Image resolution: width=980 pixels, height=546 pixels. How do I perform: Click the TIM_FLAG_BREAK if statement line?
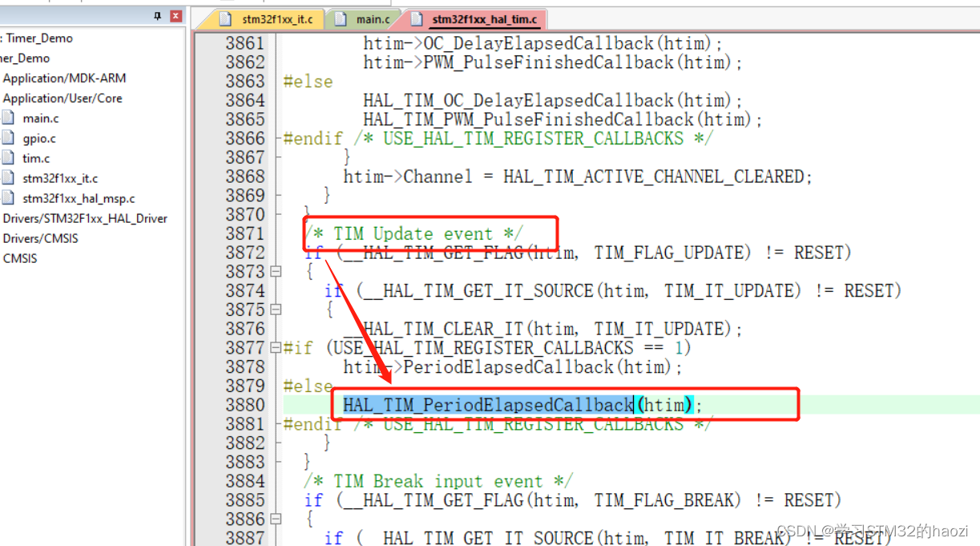point(572,500)
